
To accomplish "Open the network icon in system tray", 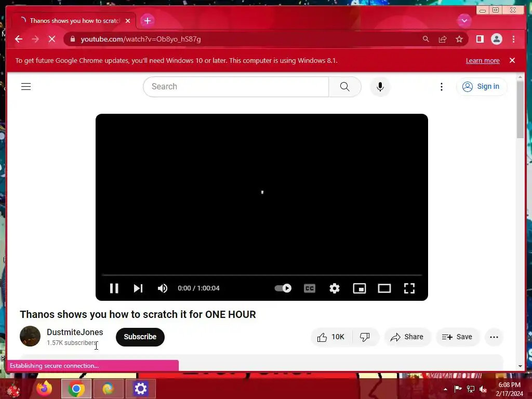I will [471, 389].
